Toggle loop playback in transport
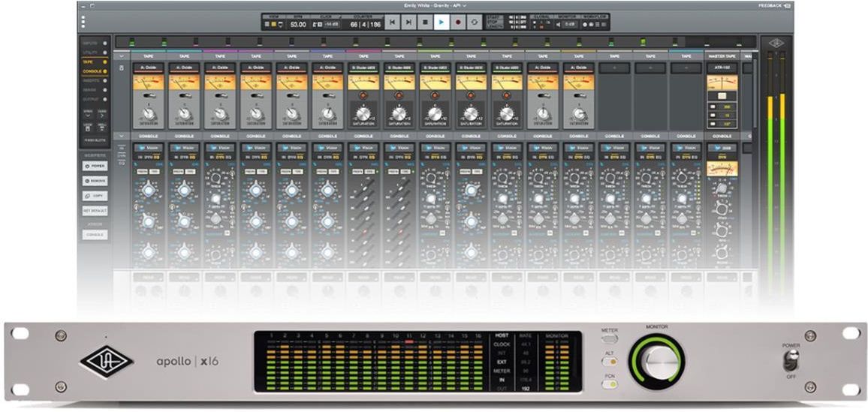Screen dimensions: 868x412 (474, 22)
